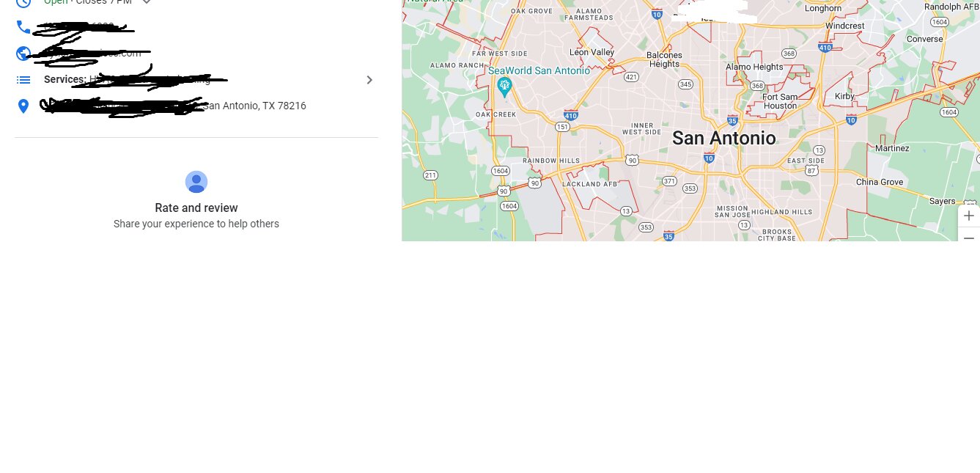
Task: Click the highway 345 shield
Action: (x=685, y=84)
